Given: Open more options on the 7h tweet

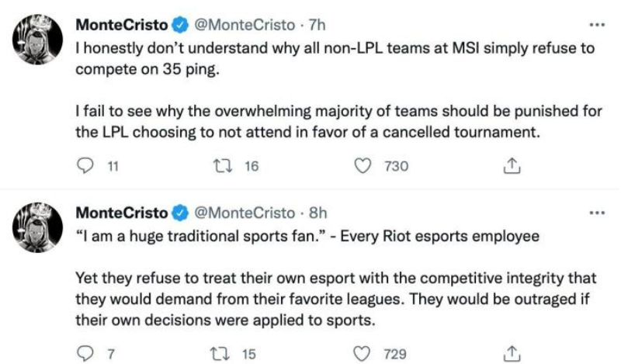Looking at the screenshot, I should click(596, 24).
